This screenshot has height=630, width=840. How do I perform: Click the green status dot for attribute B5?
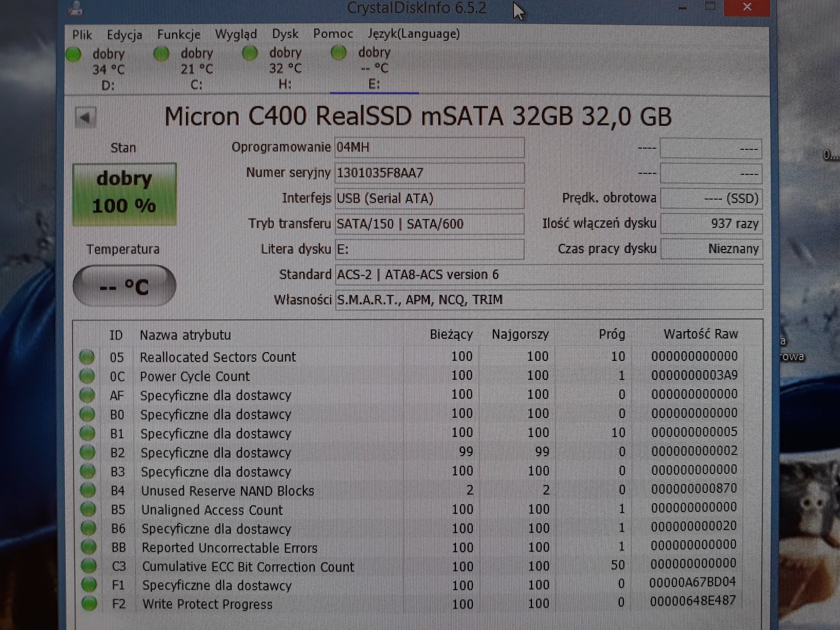(x=89, y=510)
